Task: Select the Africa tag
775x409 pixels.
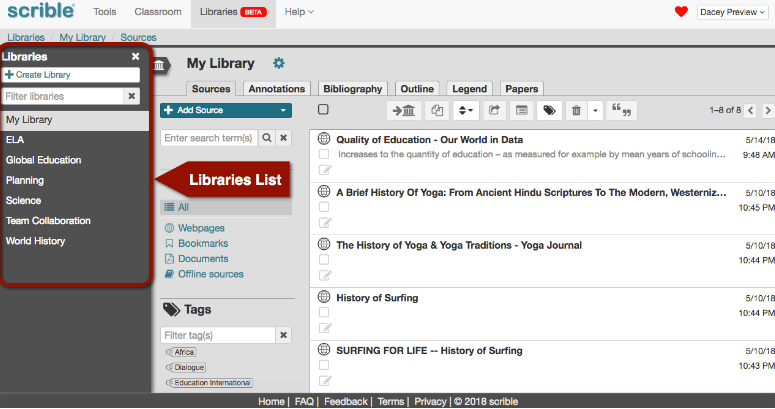Action: 181,352
